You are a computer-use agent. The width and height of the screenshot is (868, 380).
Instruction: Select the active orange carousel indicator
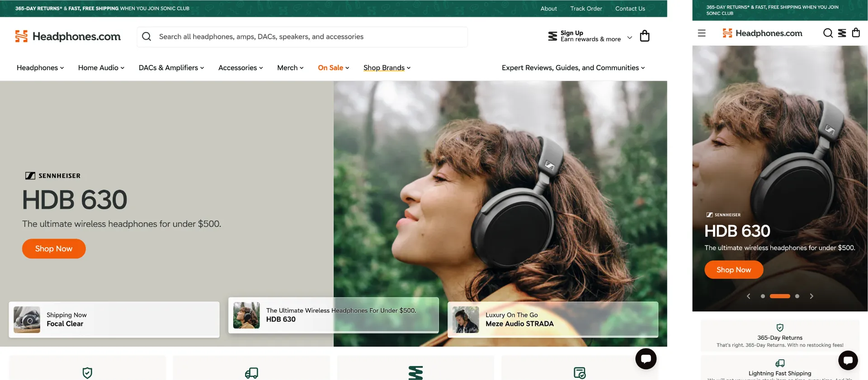click(780, 296)
